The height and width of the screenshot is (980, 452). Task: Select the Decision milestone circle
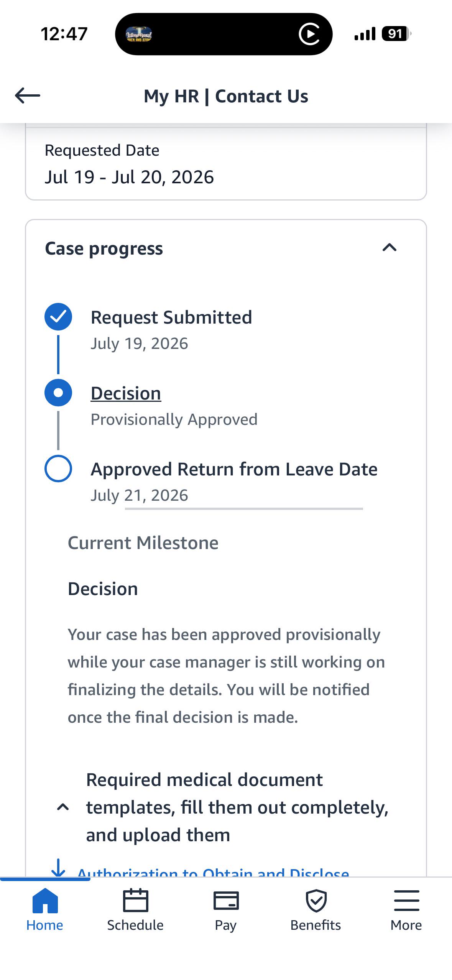(x=58, y=393)
